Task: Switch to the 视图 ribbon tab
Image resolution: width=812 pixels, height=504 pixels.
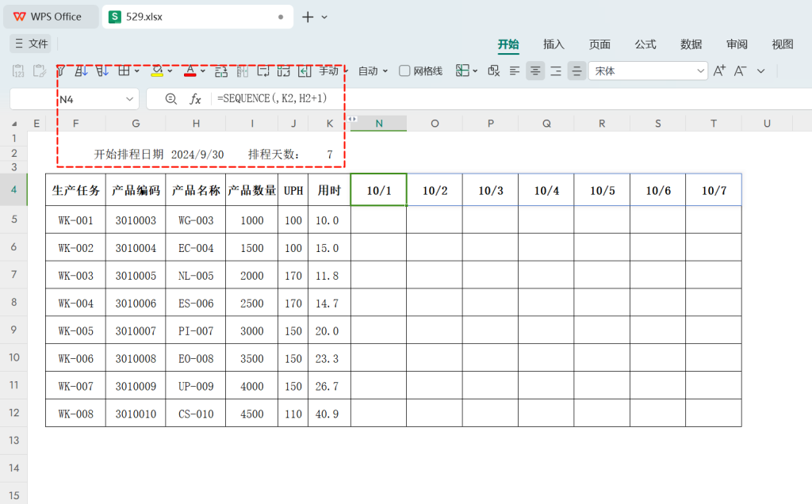Action: (783, 44)
